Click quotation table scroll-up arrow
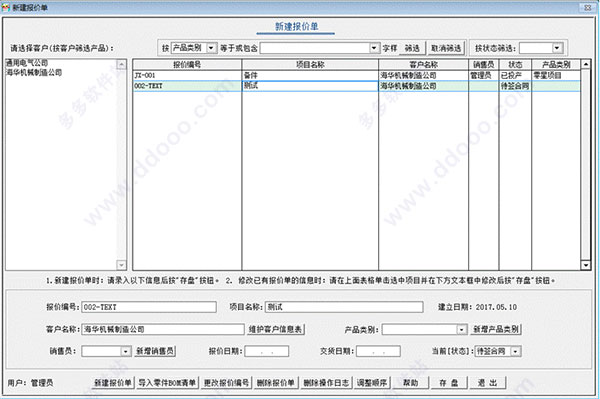The height and width of the screenshot is (399, 600). coord(585,64)
